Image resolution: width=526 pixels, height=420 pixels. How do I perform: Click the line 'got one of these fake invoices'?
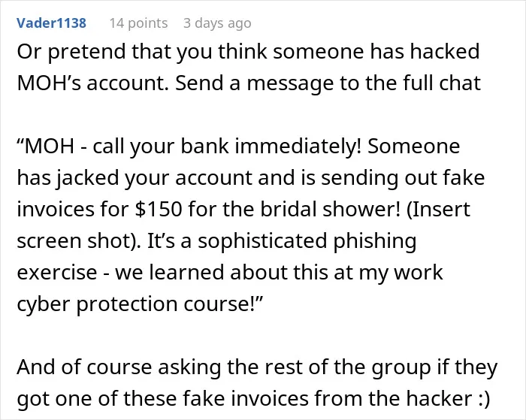coord(254,398)
